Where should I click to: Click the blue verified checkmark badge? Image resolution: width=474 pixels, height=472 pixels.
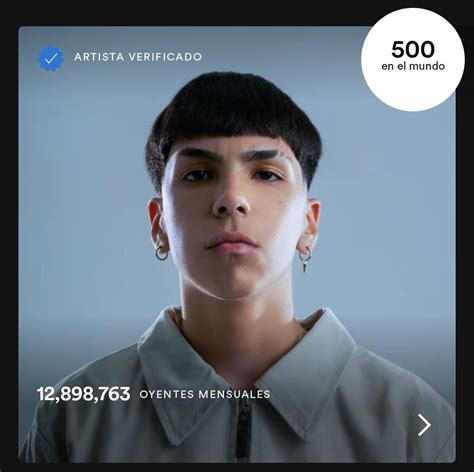51,58
